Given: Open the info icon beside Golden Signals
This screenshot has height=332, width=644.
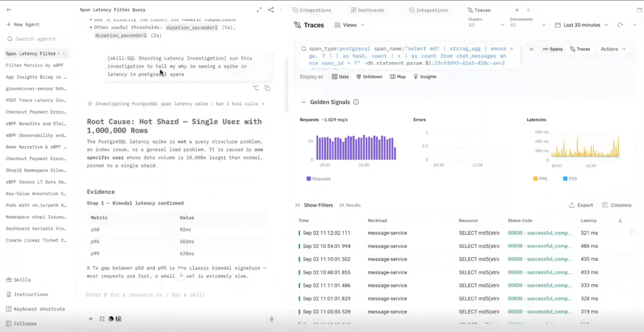Looking at the screenshot, I should pos(356,102).
